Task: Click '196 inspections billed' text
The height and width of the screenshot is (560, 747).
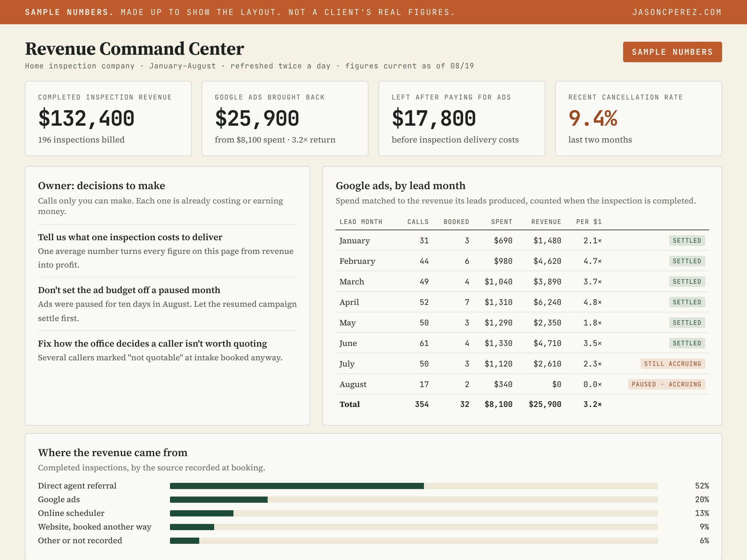Action: pyautogui.click(x=81, y=140)
